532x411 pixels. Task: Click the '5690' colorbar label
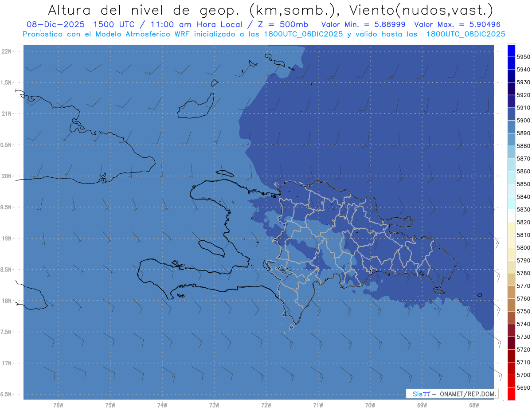click(x=524, y=388)
